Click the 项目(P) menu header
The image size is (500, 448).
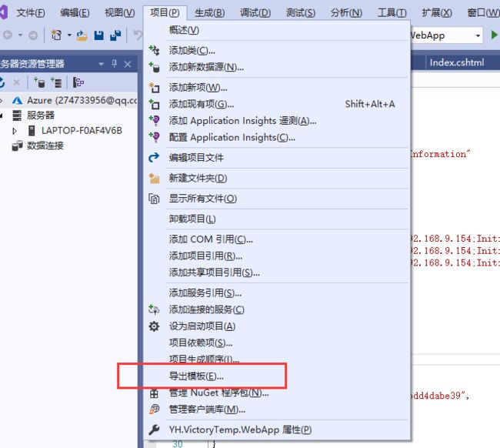point(165,13)
